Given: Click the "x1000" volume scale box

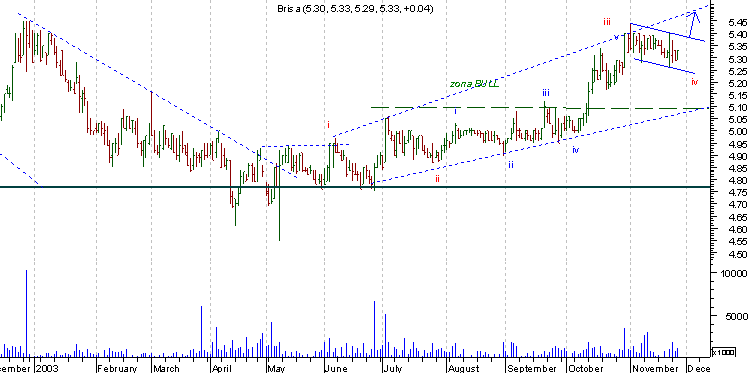Looking at the screenshot, I should (x=723, y=352).
